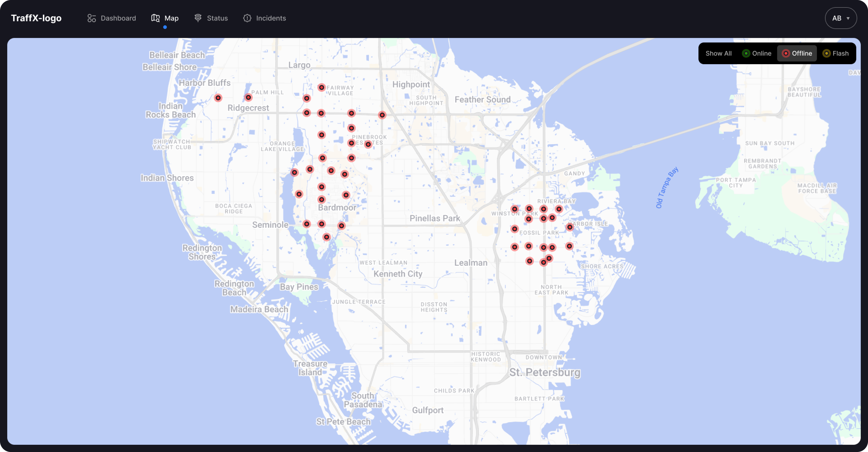Click the red Offline filter dot icon
The image size is (868, 452).
(786, 53)
